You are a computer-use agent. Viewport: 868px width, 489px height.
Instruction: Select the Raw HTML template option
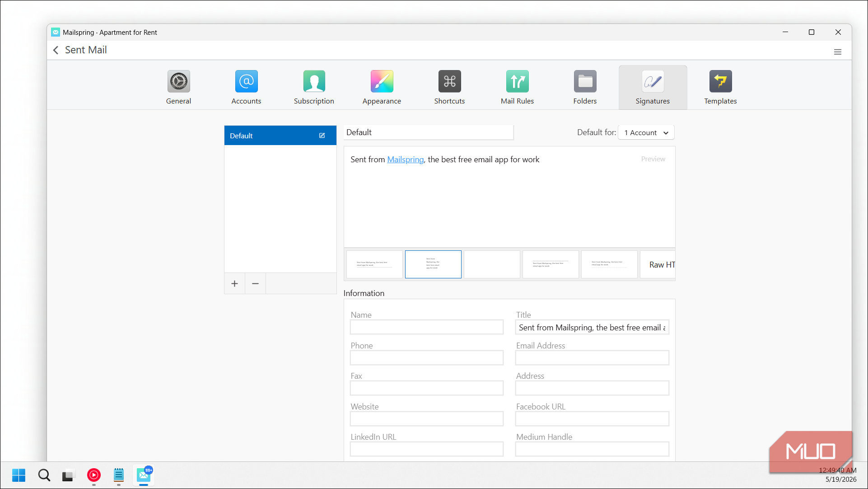point(658,264)
